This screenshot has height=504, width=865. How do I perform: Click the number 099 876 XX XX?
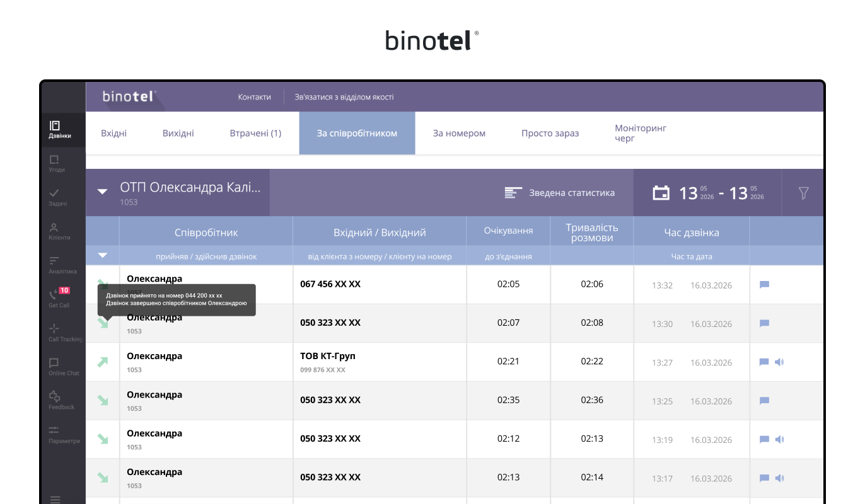click(x=323, y=370)
